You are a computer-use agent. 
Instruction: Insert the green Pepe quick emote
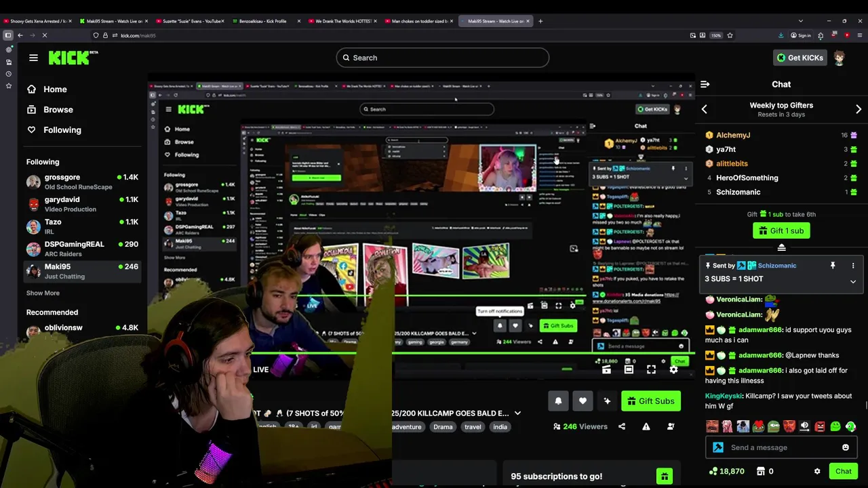coord(774,426)
